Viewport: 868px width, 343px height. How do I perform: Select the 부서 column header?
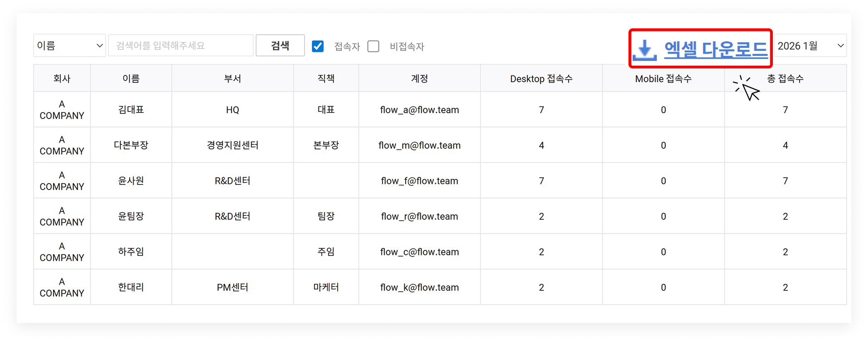(x=232, y=78)
